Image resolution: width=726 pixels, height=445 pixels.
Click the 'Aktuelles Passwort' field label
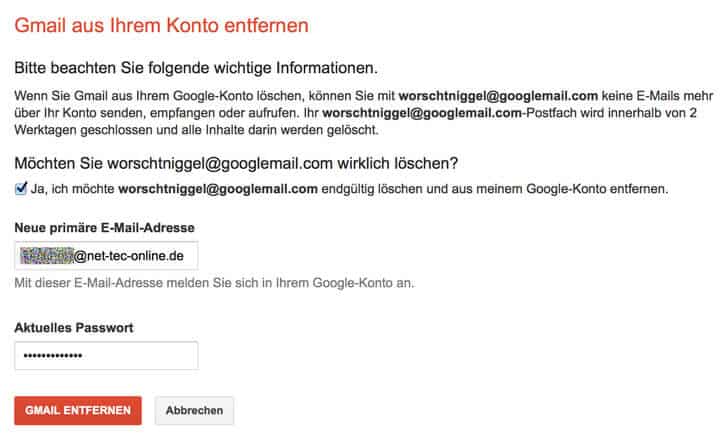74,328
